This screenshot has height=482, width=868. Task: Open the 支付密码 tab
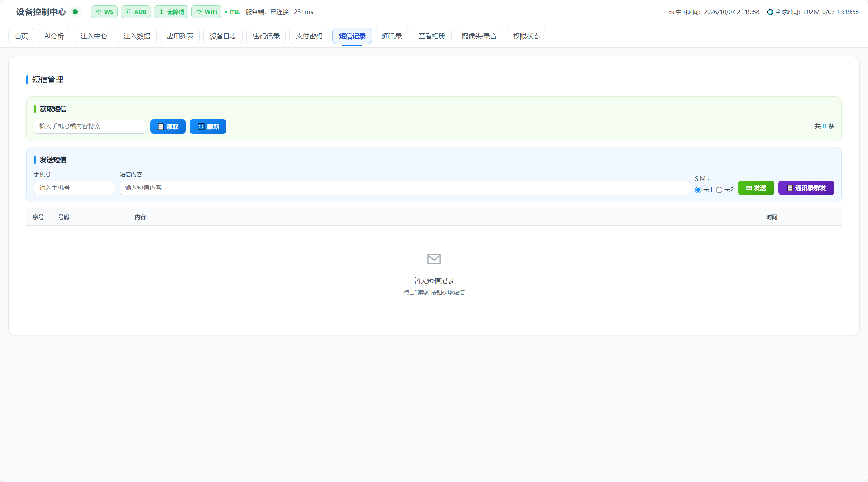(309, 36)
